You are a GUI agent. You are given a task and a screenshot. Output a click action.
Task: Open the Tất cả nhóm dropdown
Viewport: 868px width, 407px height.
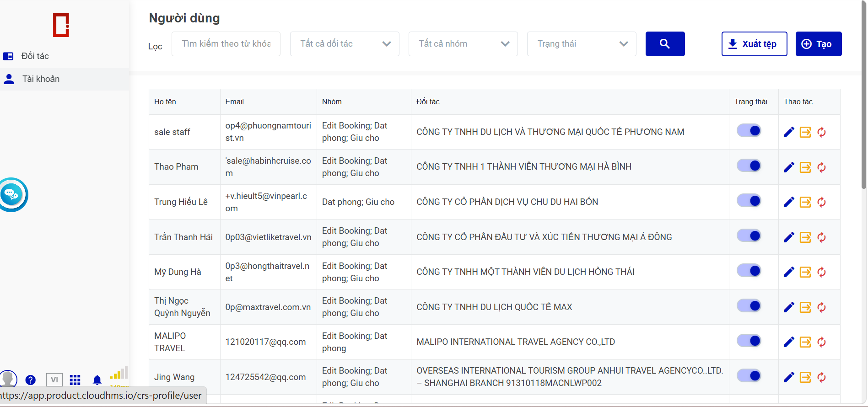click(463, 44)
